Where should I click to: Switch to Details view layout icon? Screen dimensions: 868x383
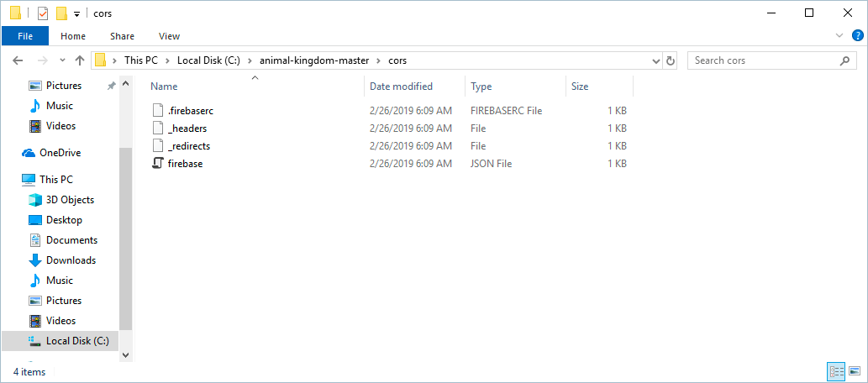tap(836, 371)
